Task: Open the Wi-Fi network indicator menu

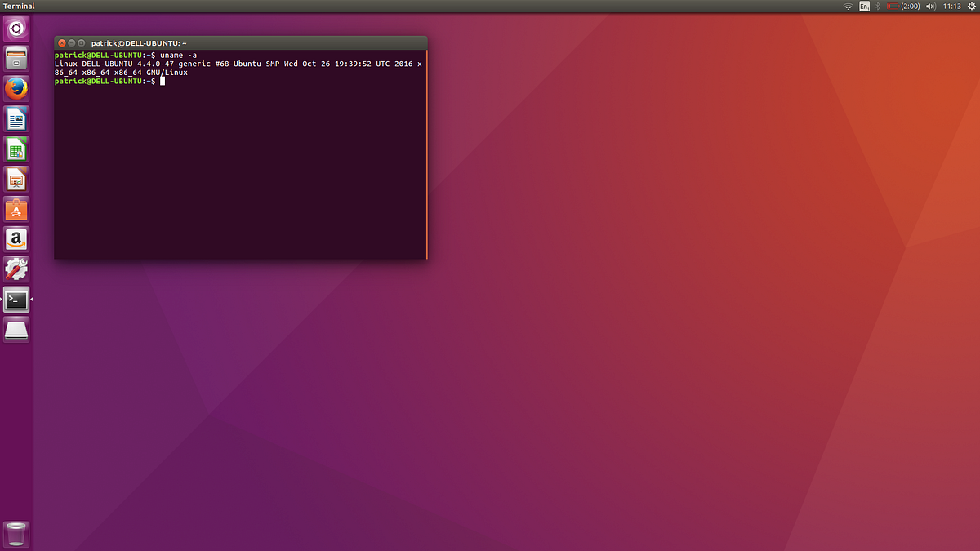Action: pyautogui.click(x=847, y=6)
